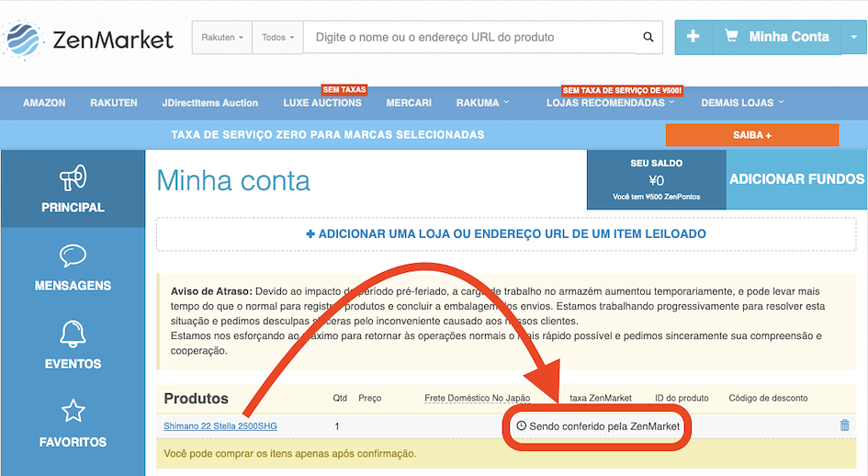Screen dimensions: 868x476
Task: Click the search magnifier icon
Action: pyautogui.click(x=648, y=37)
